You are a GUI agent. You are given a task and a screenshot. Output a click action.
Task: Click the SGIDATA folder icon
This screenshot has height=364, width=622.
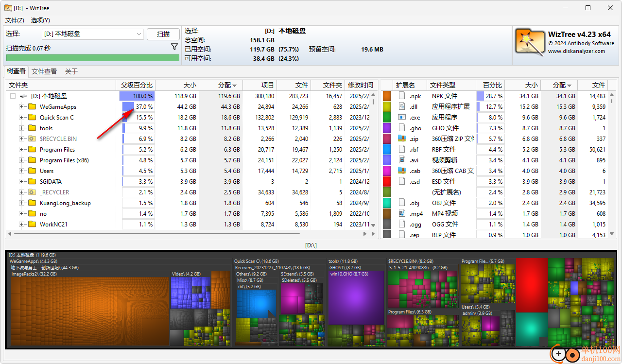coord(33,182)
